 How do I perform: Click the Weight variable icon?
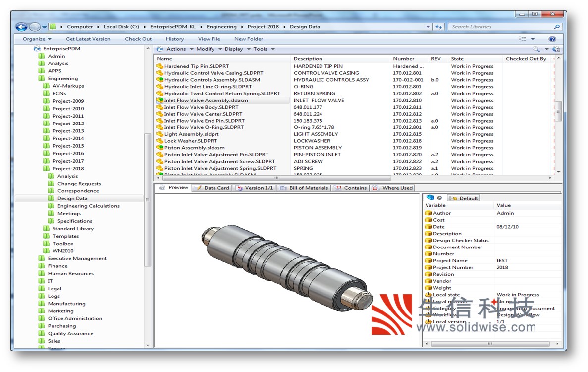[x=428, y=288]
